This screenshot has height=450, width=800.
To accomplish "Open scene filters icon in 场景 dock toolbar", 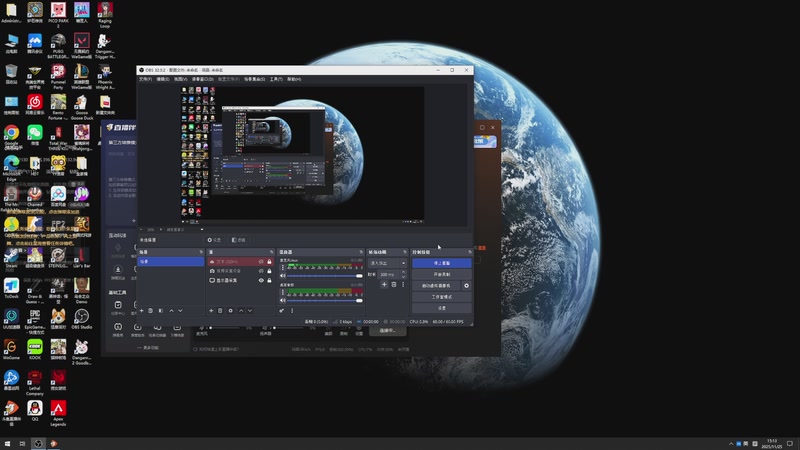I will (161, 311).
